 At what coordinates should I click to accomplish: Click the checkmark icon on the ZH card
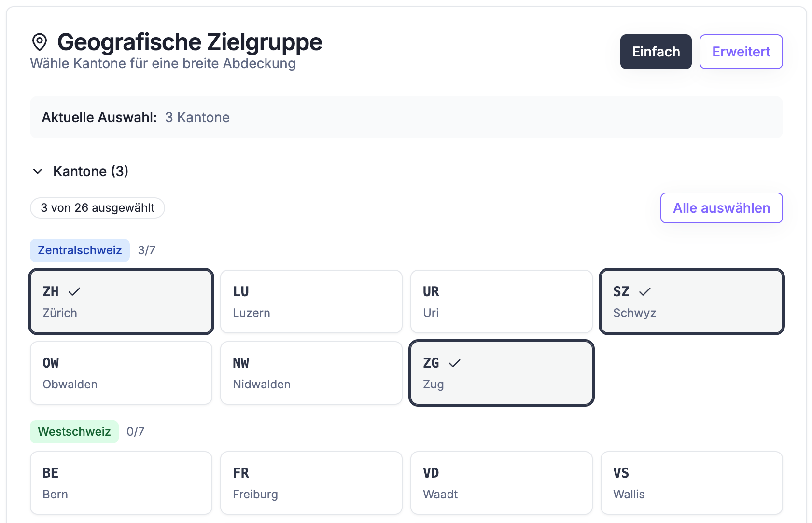click(74, 291)
